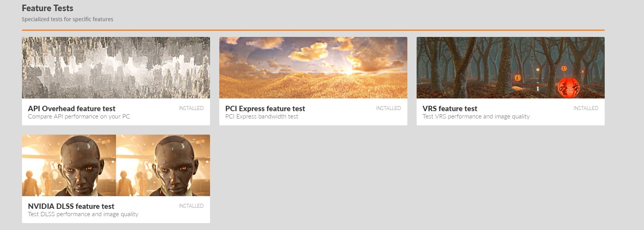Open the PCI Express feature test thumbnail
The image size is (644, 230).
pyautogui.click(x=313, y=68)
